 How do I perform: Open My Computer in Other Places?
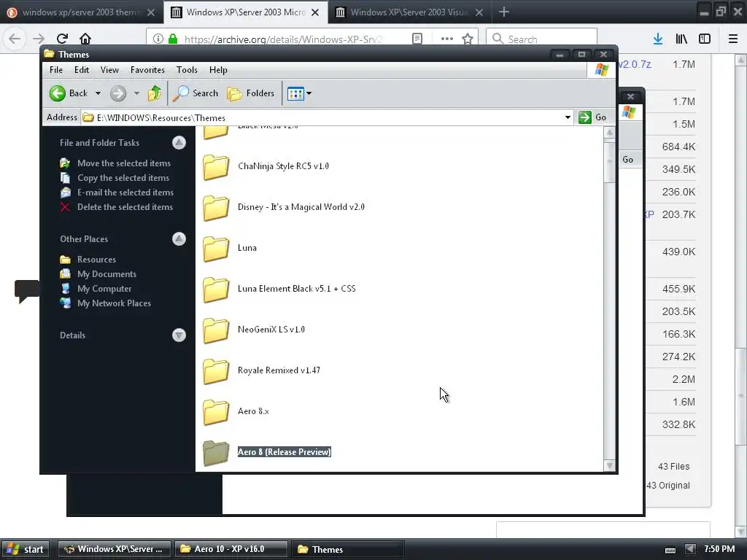tap(104, 289)
